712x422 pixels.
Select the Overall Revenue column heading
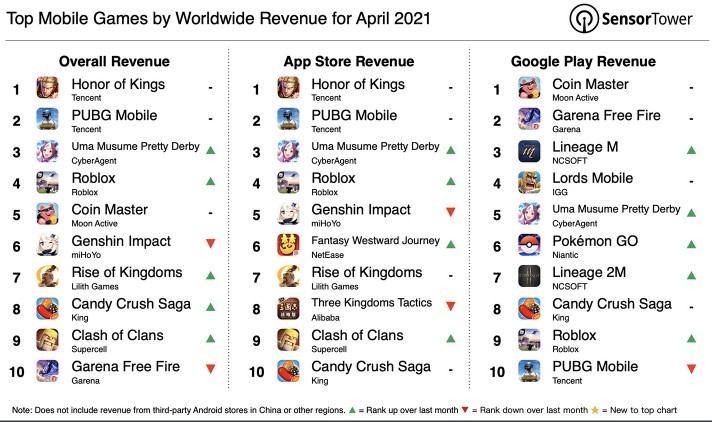(115, 61)
